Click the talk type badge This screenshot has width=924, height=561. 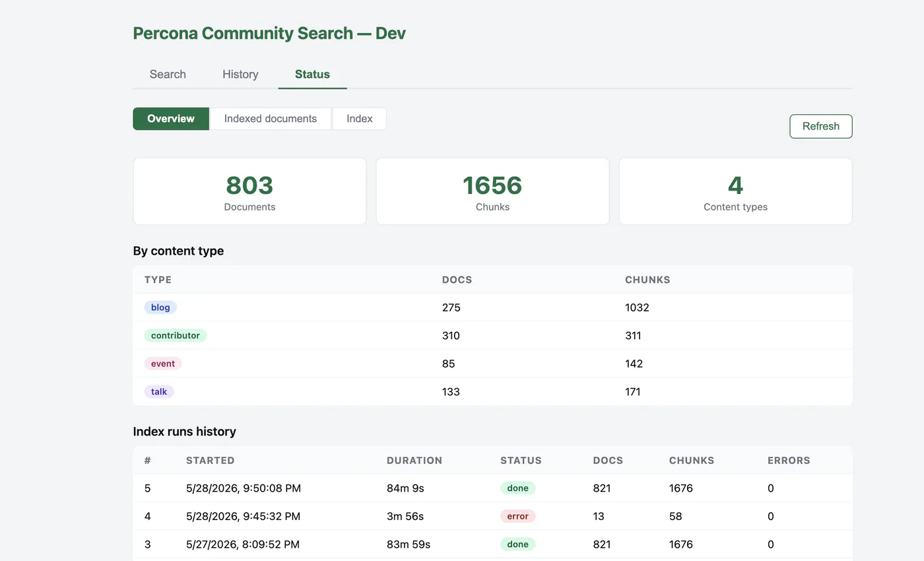[159, 391]
